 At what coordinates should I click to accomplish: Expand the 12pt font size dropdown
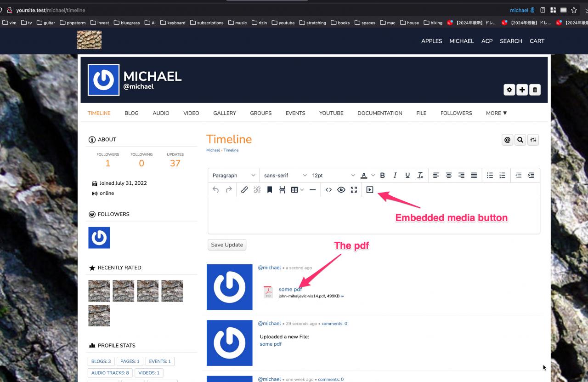333,176
